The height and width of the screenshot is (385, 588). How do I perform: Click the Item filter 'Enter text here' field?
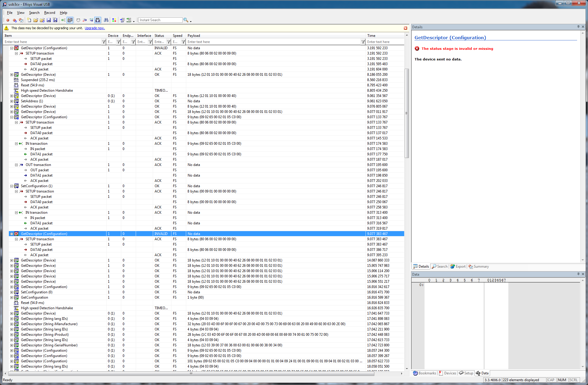pyautogui.click(x=53, y=42)
